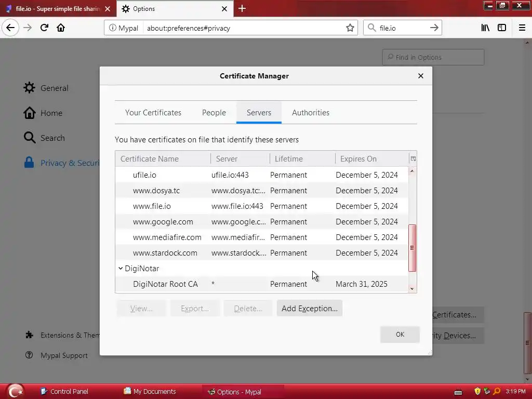
Task: Click the Delete button
Action: click(248, 309)
